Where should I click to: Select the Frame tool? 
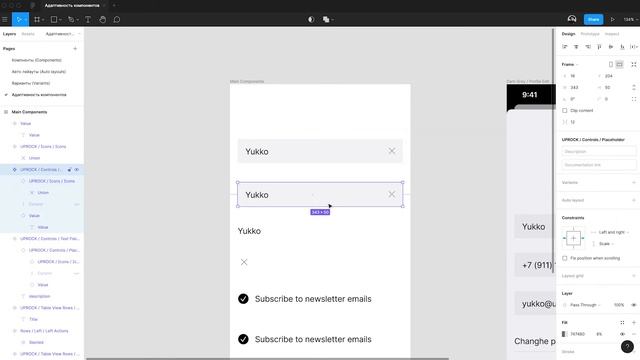click(x=37, y=20)
